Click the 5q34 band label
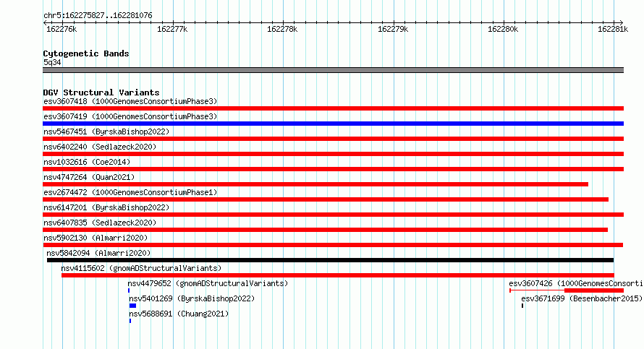This screenshot has height=349, width=644. (52, 62)
